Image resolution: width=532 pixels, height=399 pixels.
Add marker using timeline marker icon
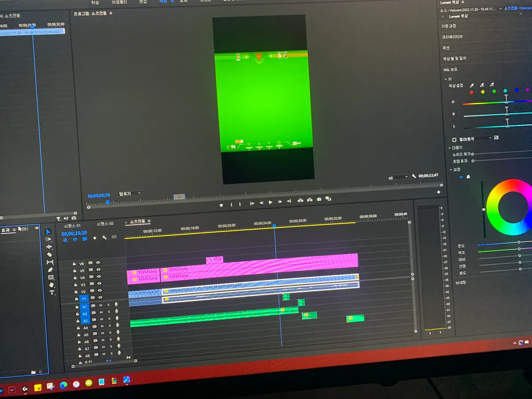pos(94,238)
